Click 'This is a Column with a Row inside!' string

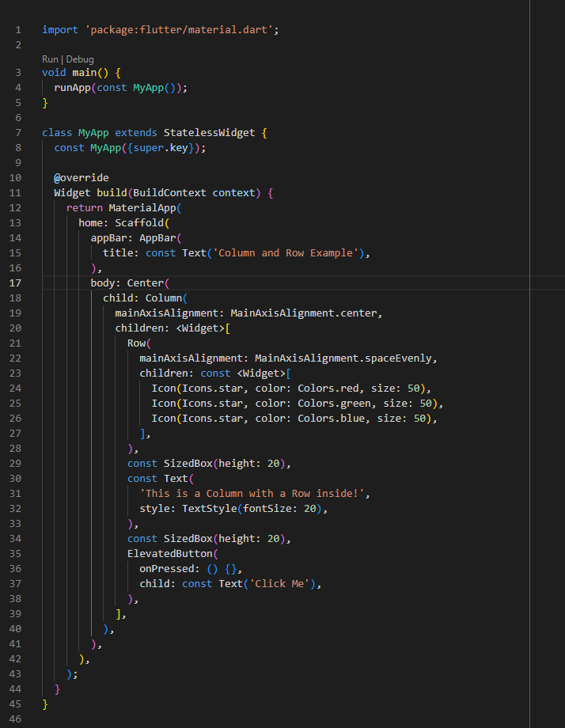point(252,493)
